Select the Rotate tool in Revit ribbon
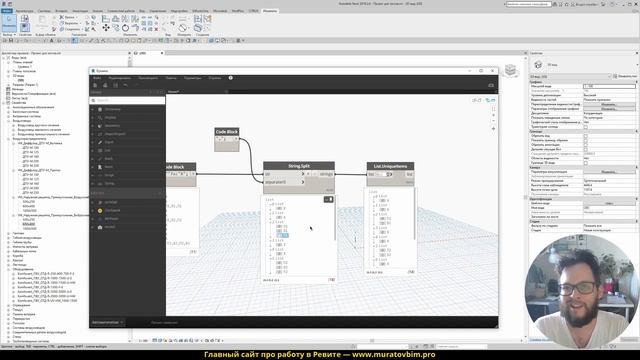640x360 pixels. pyautogui.click(x=125, y=28)
